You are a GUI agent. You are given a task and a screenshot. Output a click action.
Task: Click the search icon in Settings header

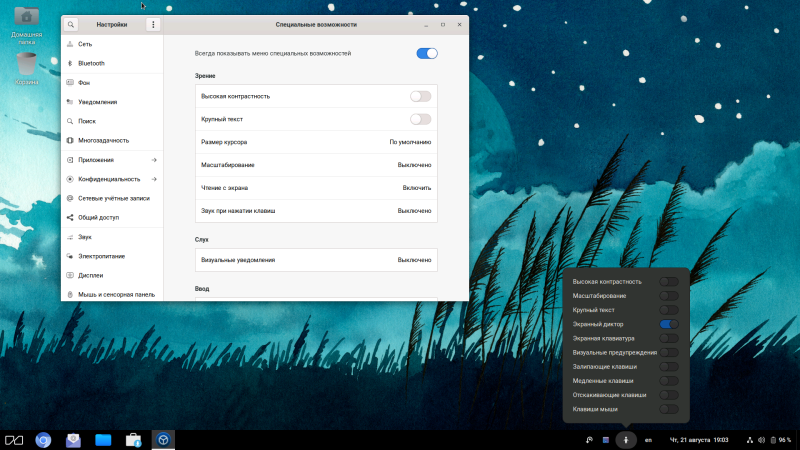[72, 23]
